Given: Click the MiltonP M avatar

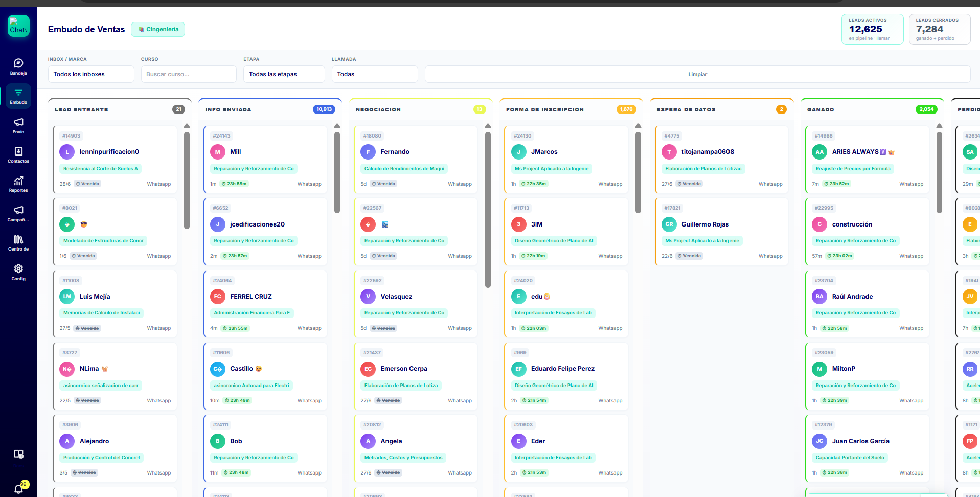Looking at the screenshot, I should pos(819,369).
